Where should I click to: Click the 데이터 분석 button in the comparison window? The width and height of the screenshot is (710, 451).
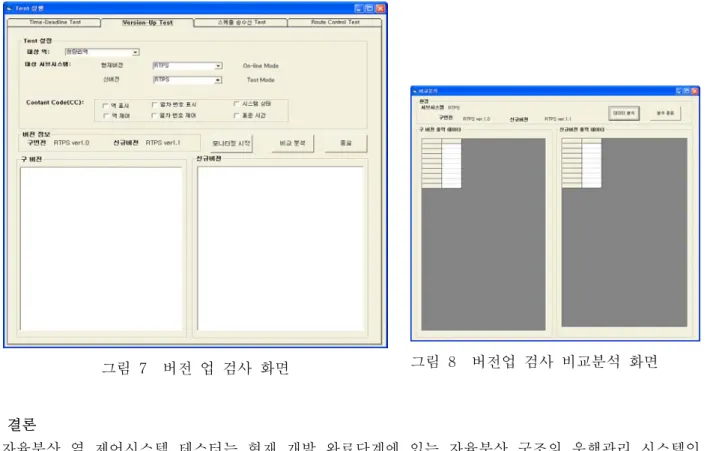coord(624,113)
